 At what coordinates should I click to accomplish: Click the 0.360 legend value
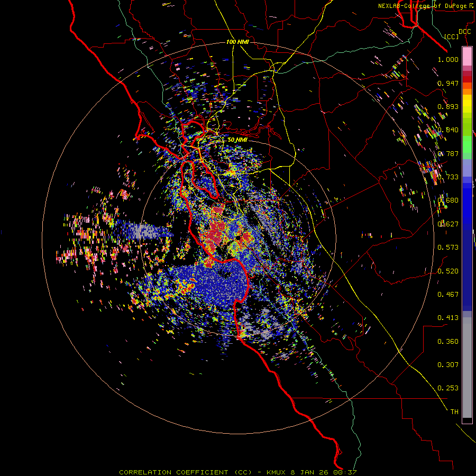click(x=448, y=342)
